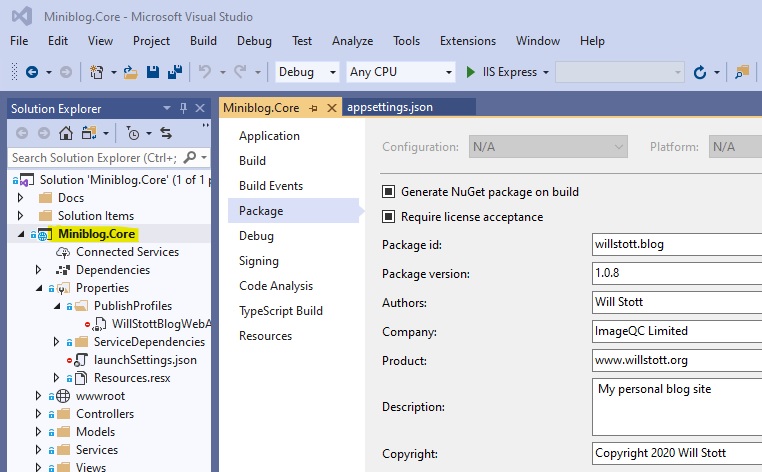
Task: Start IIS Express run button
Action: (472, 72)
